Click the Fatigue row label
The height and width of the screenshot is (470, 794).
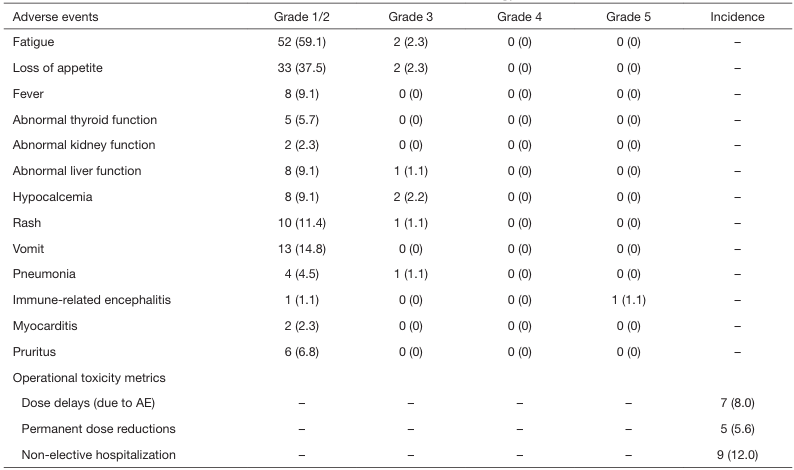[33, 42]
